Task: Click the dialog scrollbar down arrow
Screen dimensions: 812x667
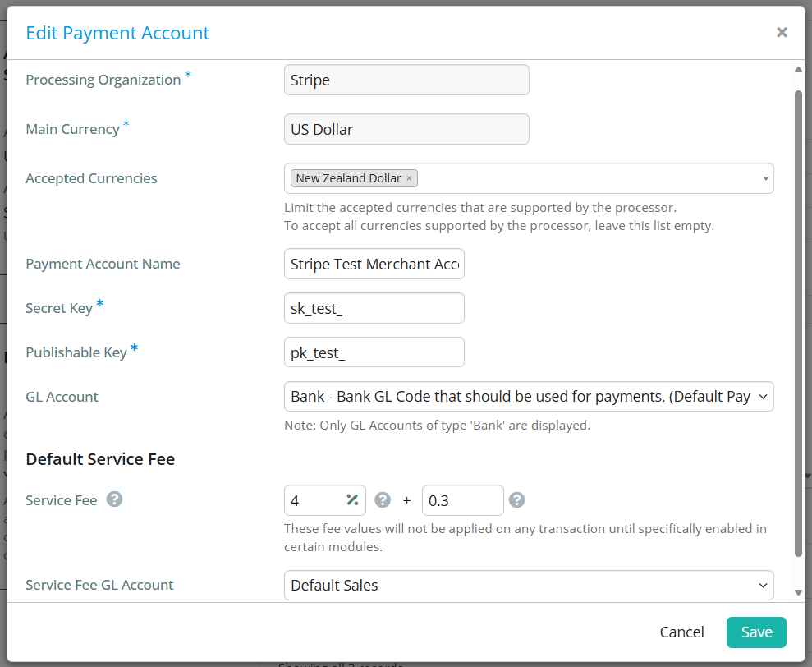Action: 798,592
